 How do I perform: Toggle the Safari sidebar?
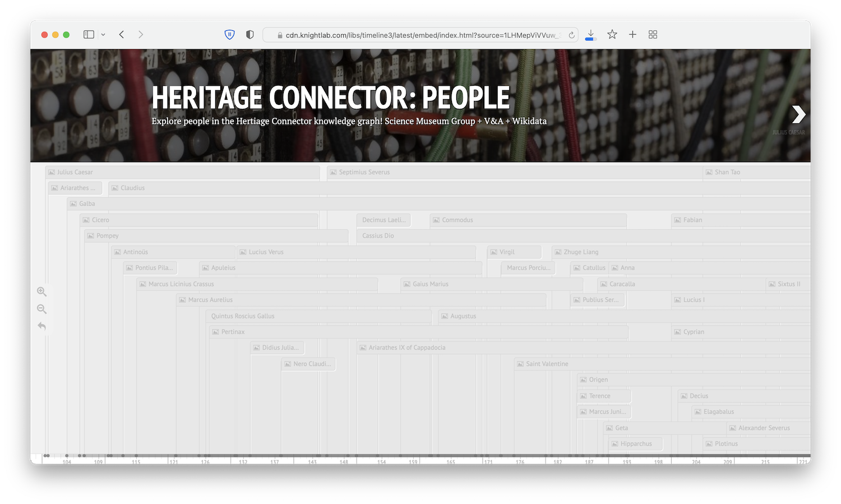pos(89,35)
